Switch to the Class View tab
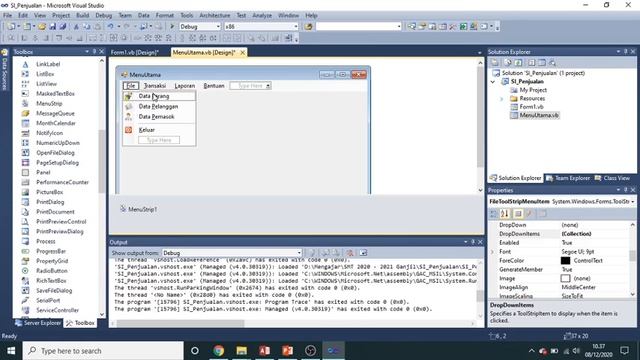 pyautogui.click(x=612, y=178)
